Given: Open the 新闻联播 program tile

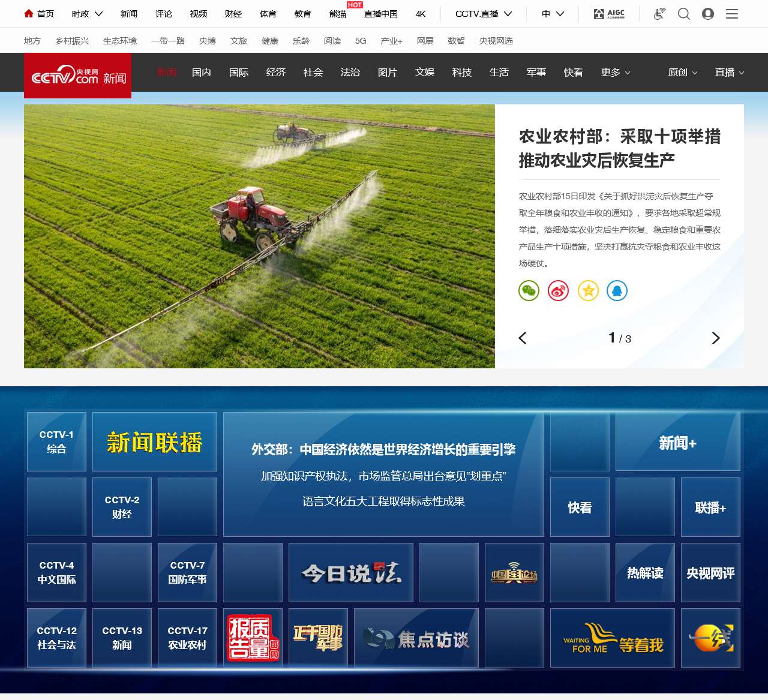Looking at the screenshot, I should (155, 441).
